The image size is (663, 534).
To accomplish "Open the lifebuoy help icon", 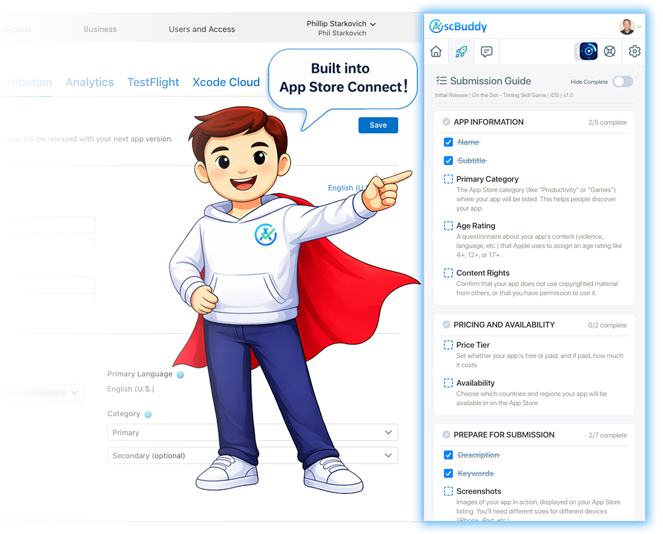I will (609, 52).
